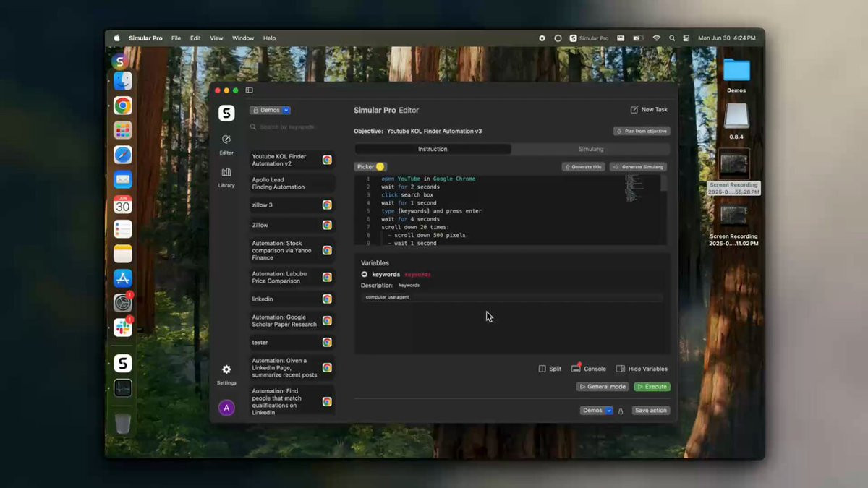Click the Search by keywords field

click(x=292, y=127)
